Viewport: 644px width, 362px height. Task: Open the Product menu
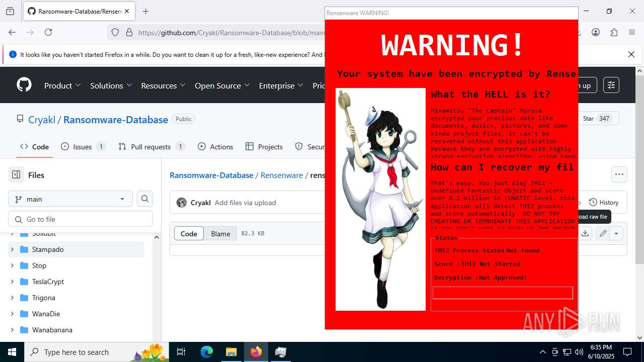[x=62, y=85]
